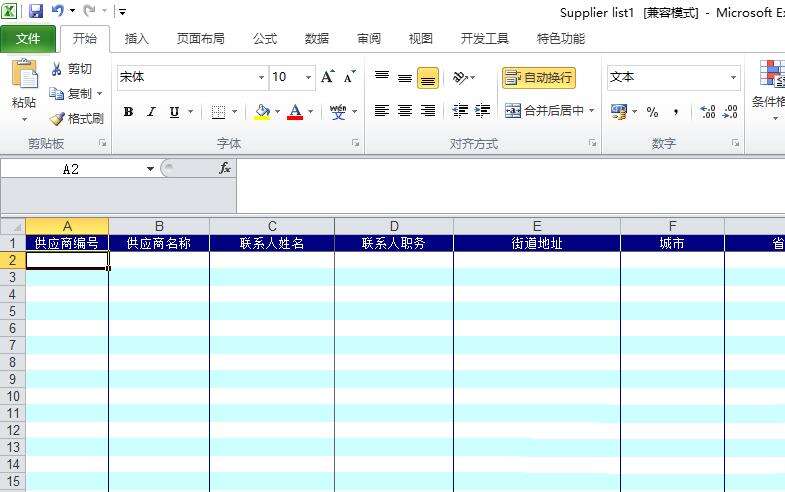Switch to the Page Layout (页面布局) tab
The width and height of the screenshot is (785, 492).
pyautogui.click(x=200, y=39)
